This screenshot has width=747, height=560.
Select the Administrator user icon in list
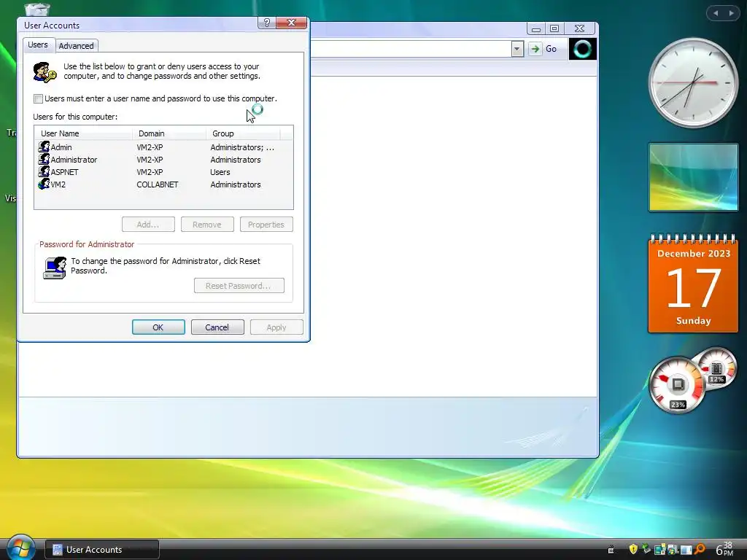point(44,159)
